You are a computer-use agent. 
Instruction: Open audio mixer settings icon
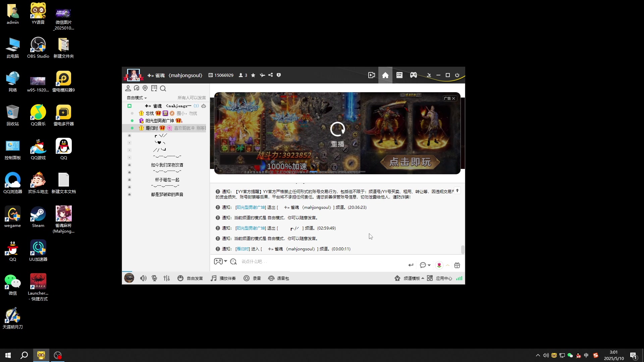coord(167,278)
